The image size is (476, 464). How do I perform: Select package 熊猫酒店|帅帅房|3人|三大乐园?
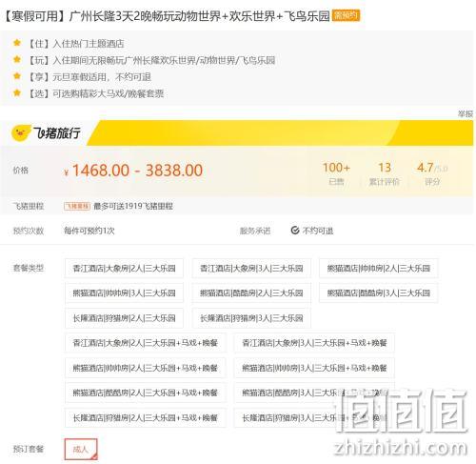[x=124, y=293]
